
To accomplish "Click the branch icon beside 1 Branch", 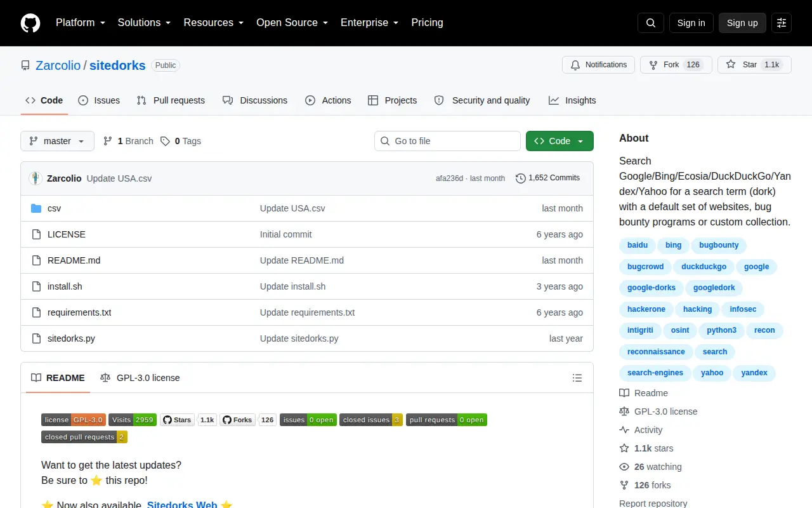I will click(108, 141).
